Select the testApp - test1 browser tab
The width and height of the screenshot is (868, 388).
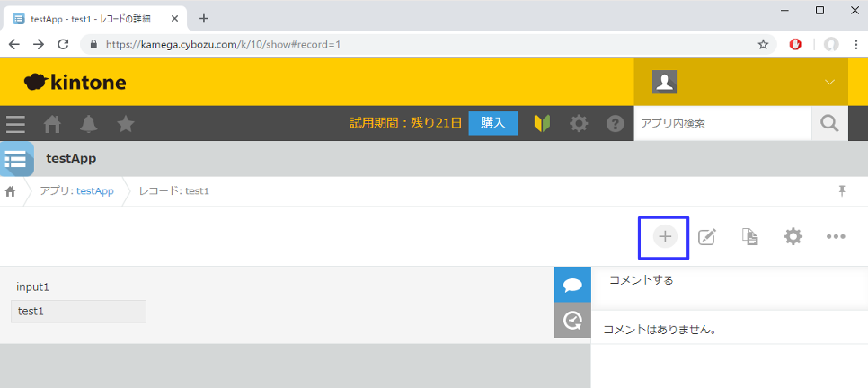coord(96,19)
